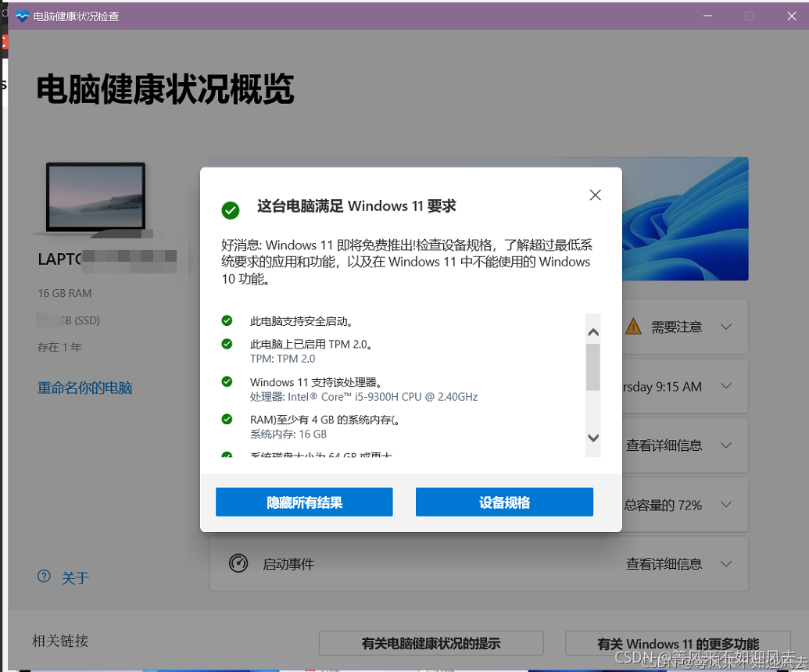Click the text 系统内存: 16 GB
Screen dimensions: 809x672
pos(288,434)
